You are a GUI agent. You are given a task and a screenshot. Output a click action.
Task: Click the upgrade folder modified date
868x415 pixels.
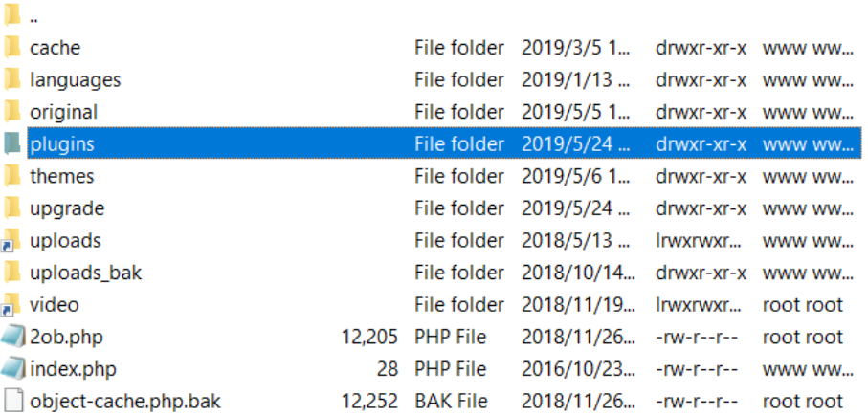[x=576, y=207]
